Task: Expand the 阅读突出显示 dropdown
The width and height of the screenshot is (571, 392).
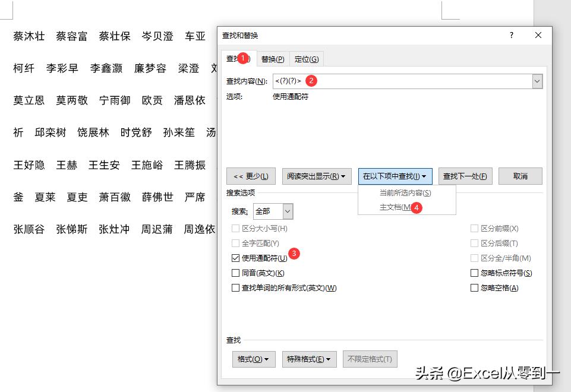Action: click(317, 176)
